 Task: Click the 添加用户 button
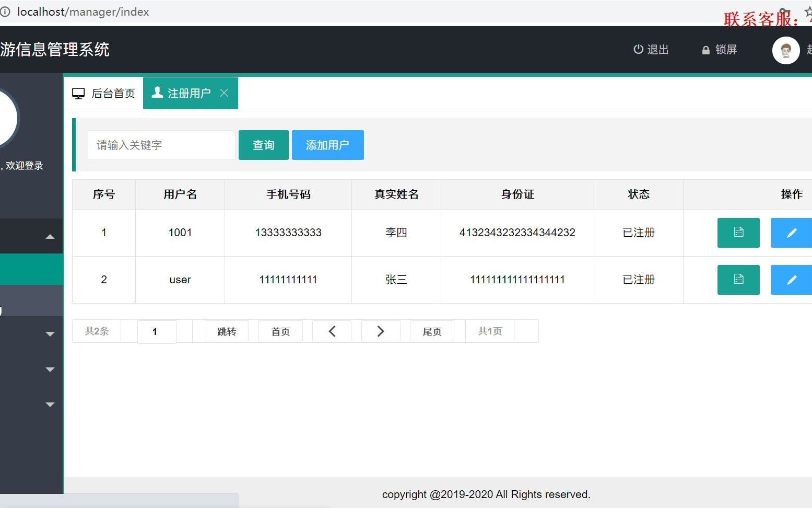coord(328,145)
